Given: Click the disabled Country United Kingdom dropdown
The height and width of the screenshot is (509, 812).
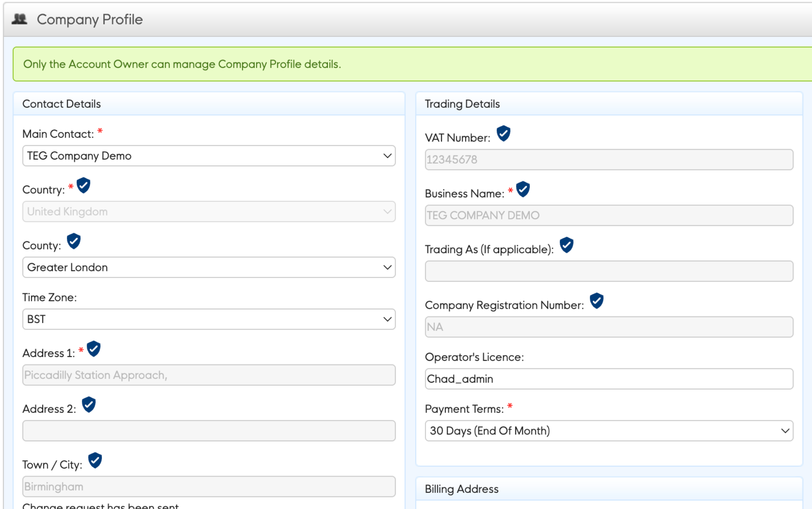Looking at the screenshot, I should [209, 212].
